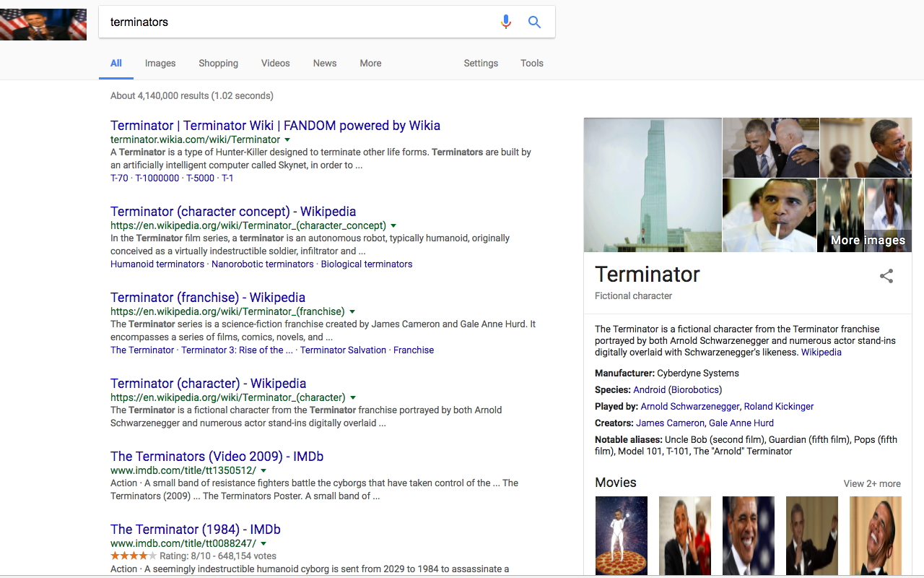Open the Tools menu
924x578 pixels.
(532, 64)
